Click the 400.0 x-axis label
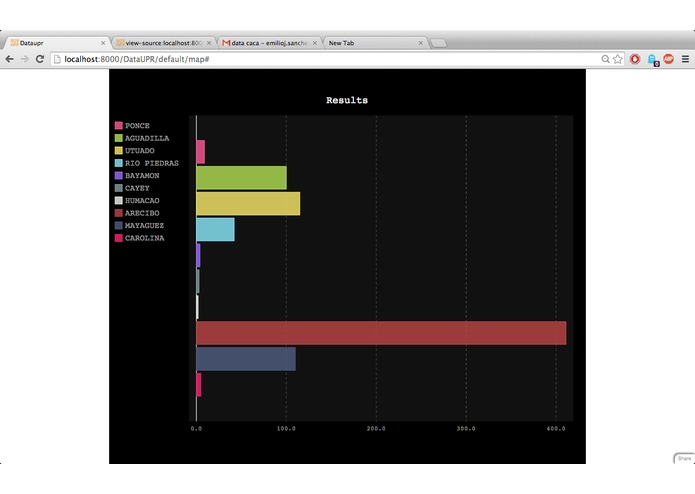 pos(556,428)
